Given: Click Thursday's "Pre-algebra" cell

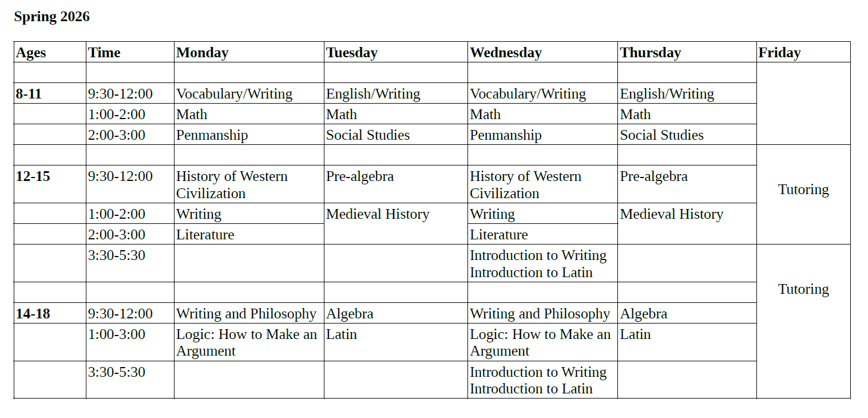Looking at the screenshot, I should (653, 176).
